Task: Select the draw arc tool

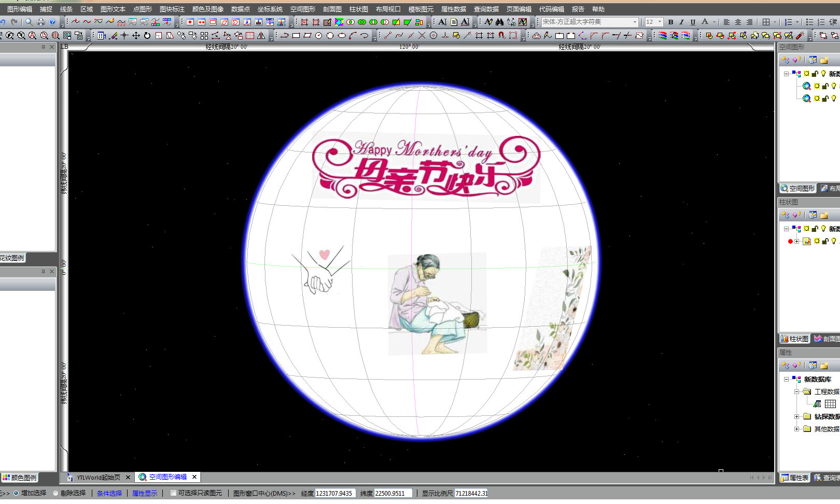Action: [x=353, y=35]
